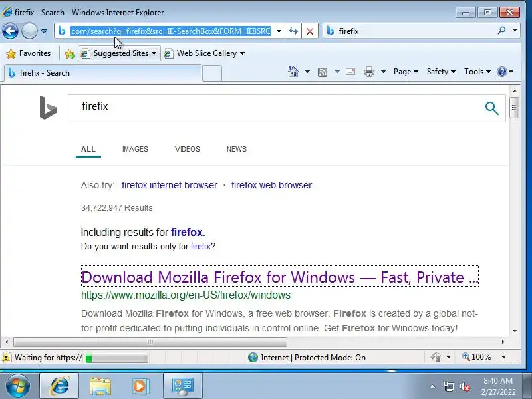Click Internet Explorer taskbar icon
Viewport: 532px width, 399px height.
(60, 386)
